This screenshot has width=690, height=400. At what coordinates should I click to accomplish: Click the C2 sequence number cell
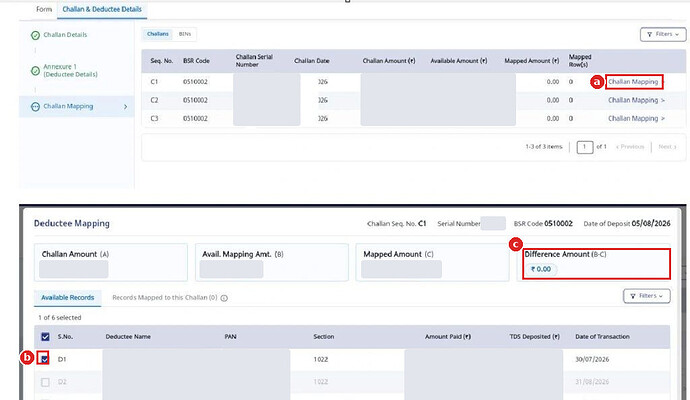click(154, 100)
